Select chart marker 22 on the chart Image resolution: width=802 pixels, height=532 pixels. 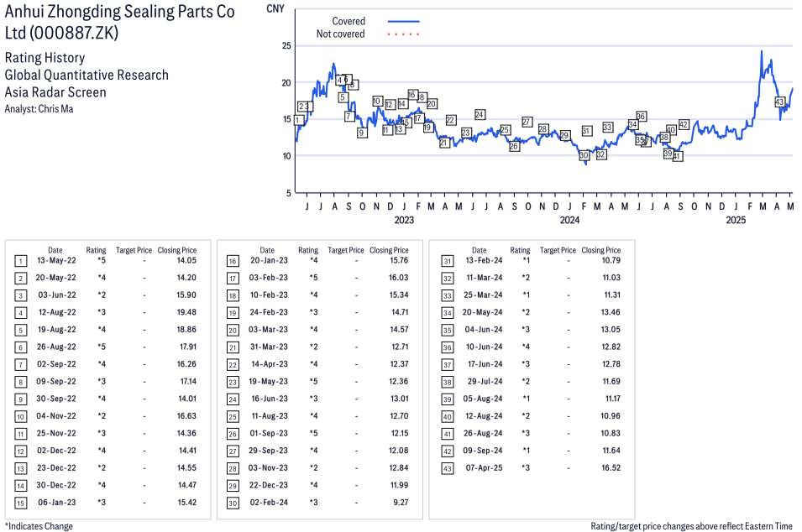point(451,120)
